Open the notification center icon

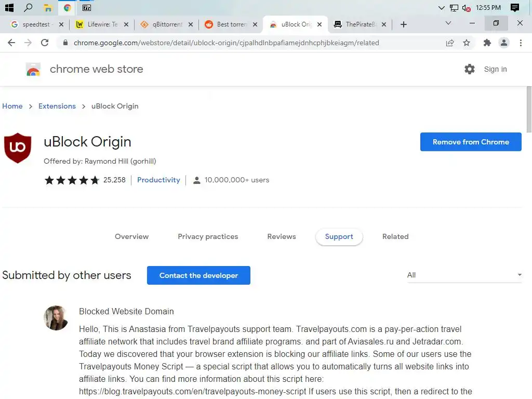tap(515, 7)
